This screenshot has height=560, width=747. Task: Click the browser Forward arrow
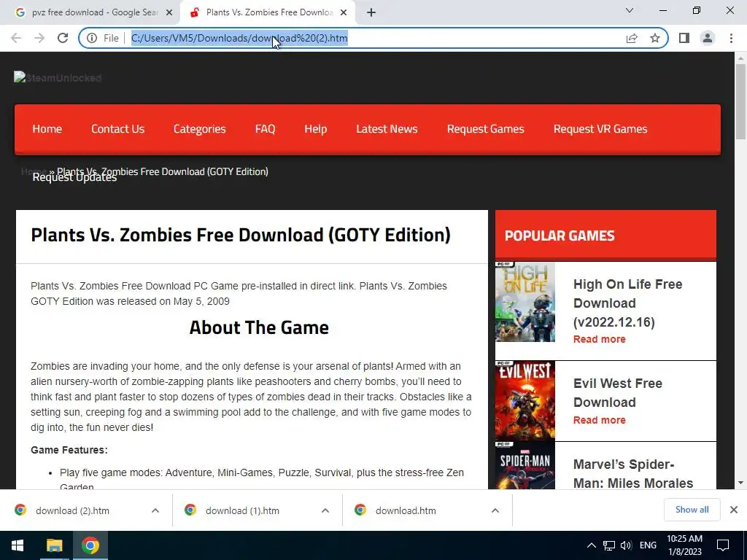click(x=39, y=38)
